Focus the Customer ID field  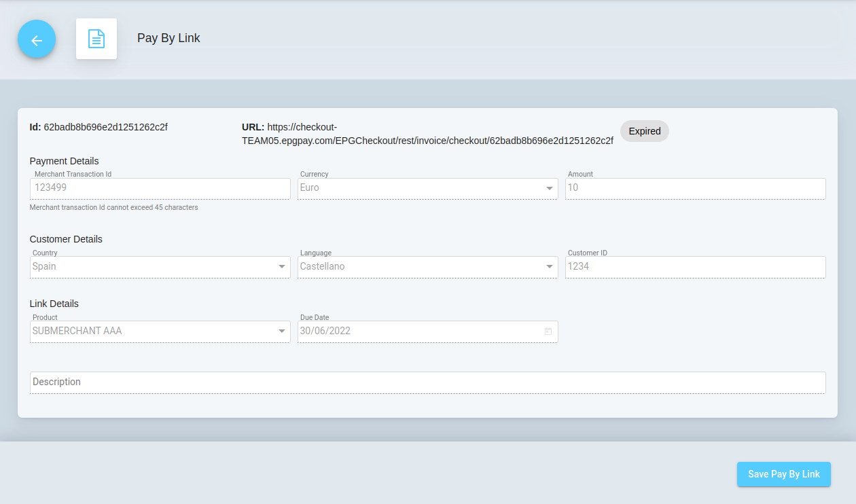[x=694, y=267]
